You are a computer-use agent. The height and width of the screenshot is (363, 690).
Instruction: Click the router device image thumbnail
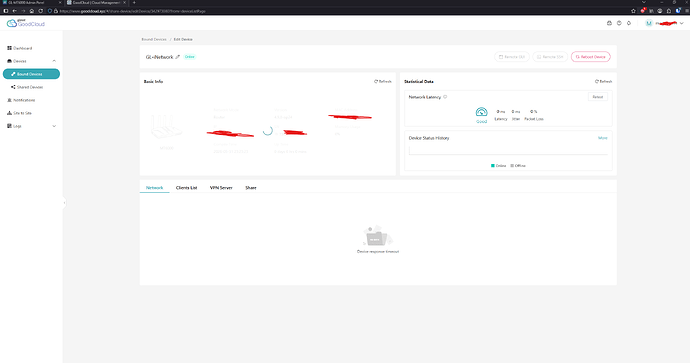pyautogui.click(x=166, y=127)
